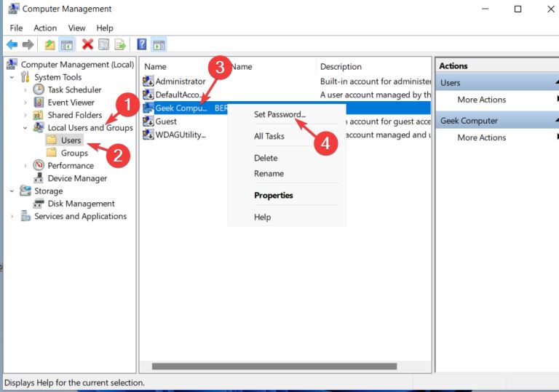Viewport: 559px width, 392px height.
Task: Sort by the Name column header
Action: 155,67
